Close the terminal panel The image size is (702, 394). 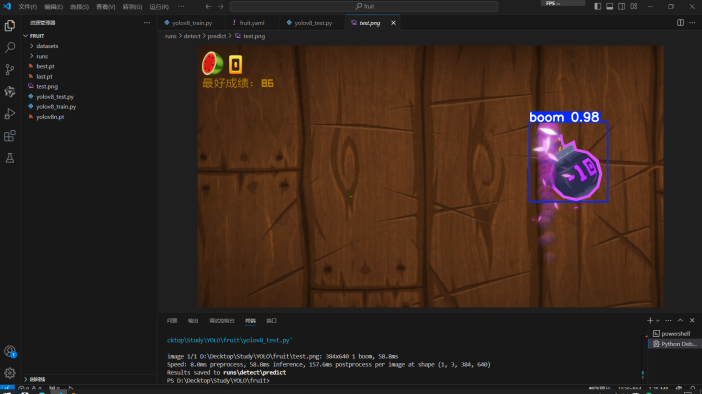tap(692, 321)
